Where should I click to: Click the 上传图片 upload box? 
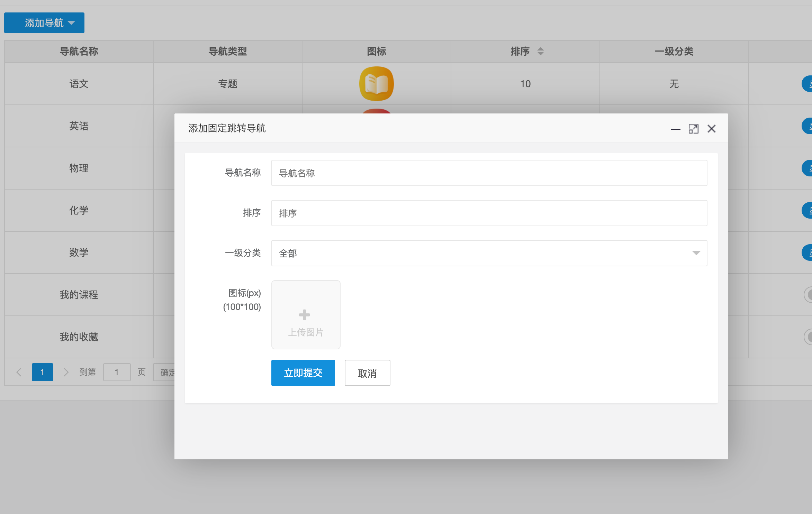(x=306, y=315)
